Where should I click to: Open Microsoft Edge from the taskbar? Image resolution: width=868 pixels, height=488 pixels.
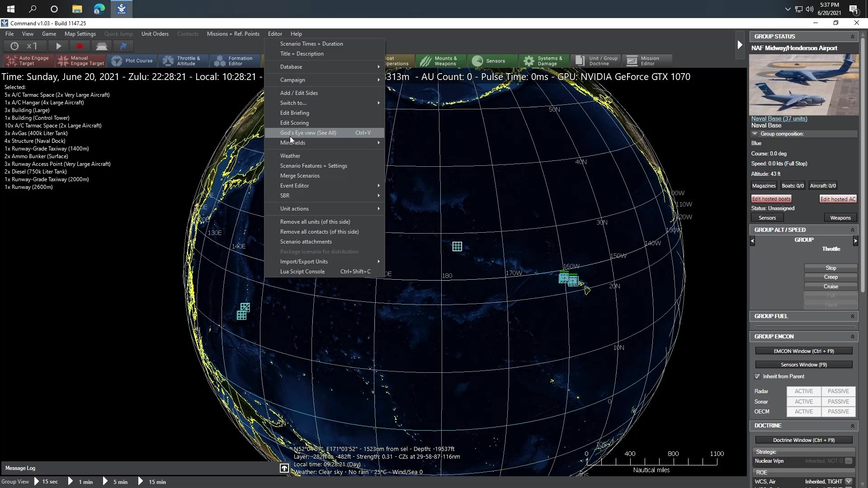click(99, 9)
